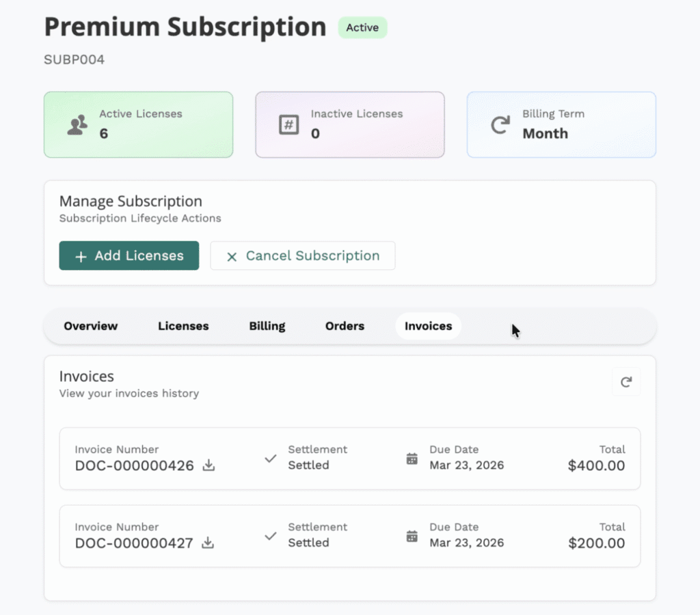Refresh the invoices list

point(626,381)
